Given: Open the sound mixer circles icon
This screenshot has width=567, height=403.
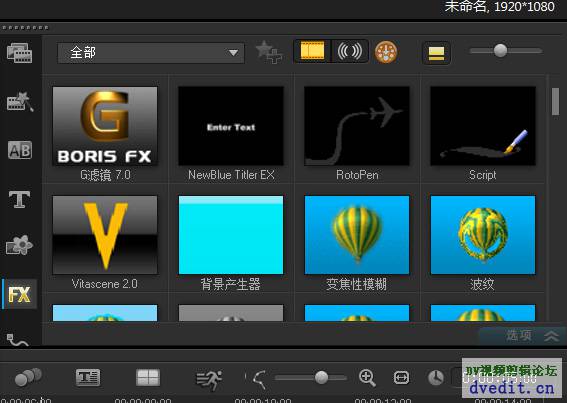Looking at the screenshot, I should coord(28,377).
